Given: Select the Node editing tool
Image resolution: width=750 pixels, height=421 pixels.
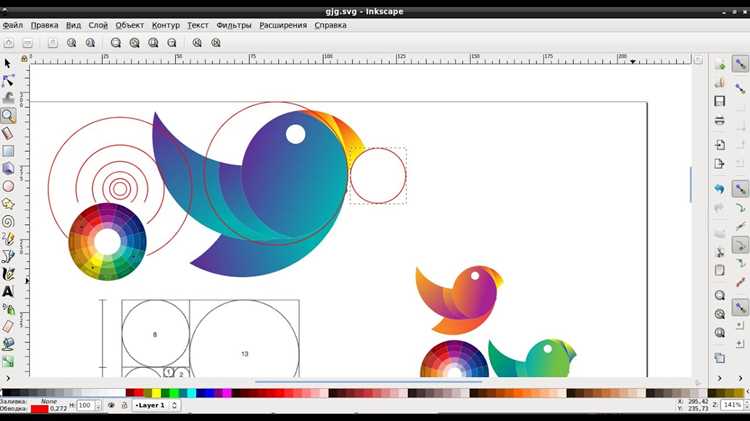Looking at the screenshot, I should (x=8, y=81).
